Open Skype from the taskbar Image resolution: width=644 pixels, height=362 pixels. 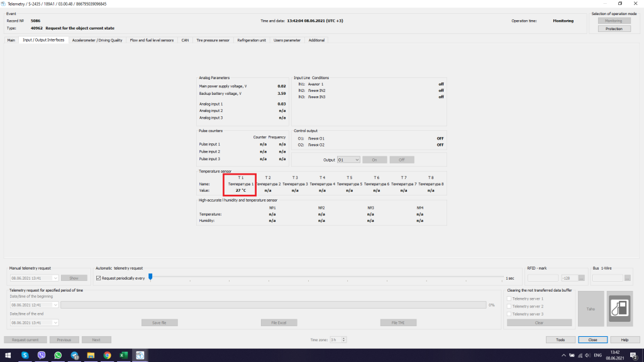pyautogui.click(x=25, y=355)
